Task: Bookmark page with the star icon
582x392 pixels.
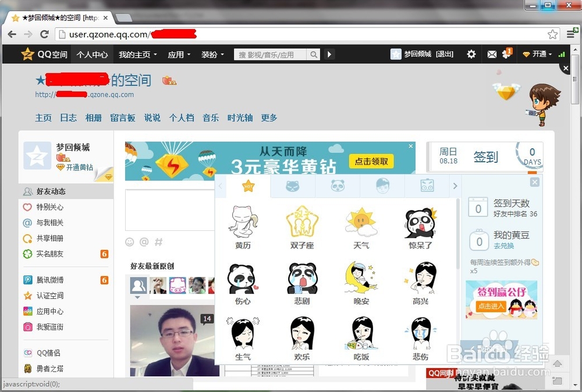Action: pos(552,34)
